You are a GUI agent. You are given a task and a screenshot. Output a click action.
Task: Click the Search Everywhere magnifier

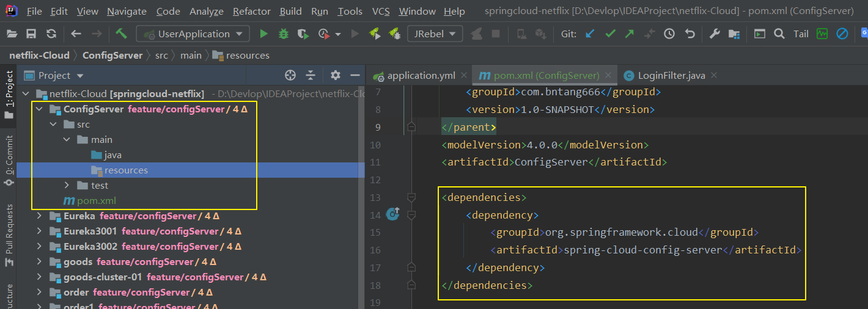(779, 34)
